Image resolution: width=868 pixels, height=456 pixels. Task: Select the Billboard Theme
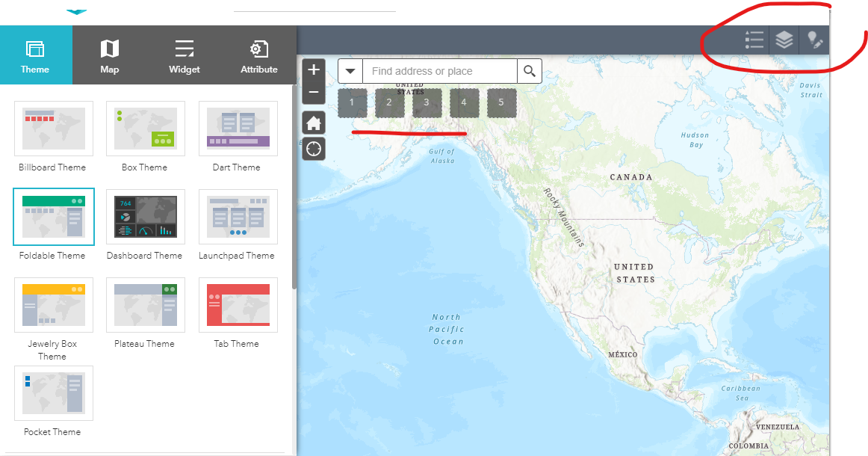pyautogui.click(x=53, y=129)
